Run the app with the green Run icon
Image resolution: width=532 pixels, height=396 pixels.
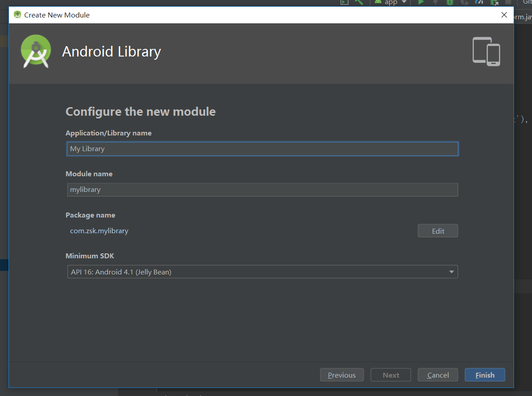[421, 3]
